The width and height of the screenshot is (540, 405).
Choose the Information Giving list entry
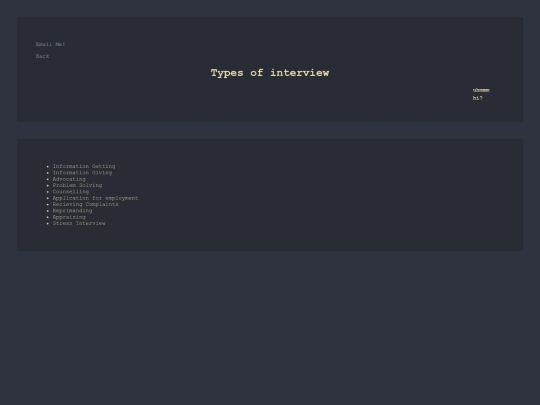pos(82,173)
